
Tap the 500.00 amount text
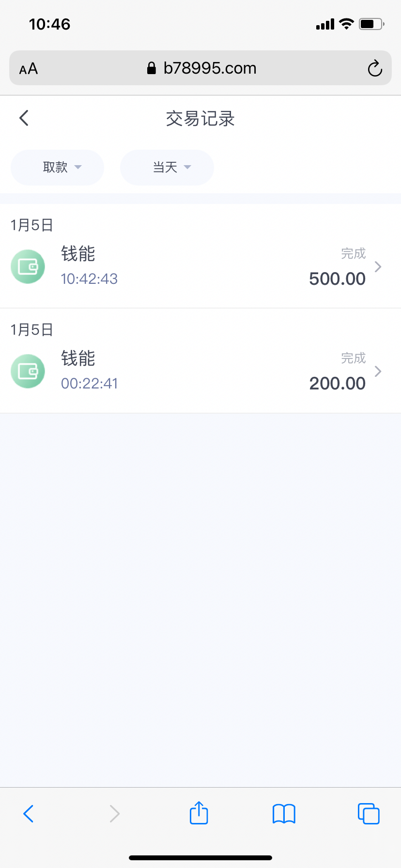(x=337, y=279)
